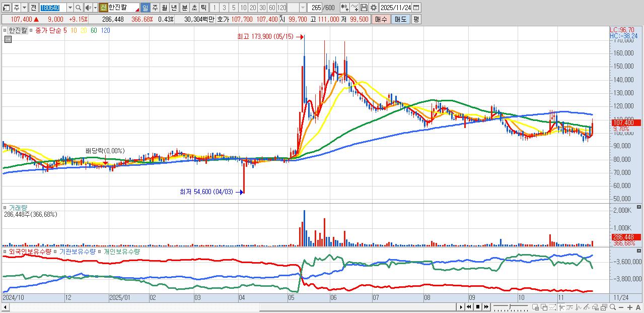This screenshot has width=644, height=313.
Task: Click the crosshair axis tool icon at bottom
Action: point(561,307)
